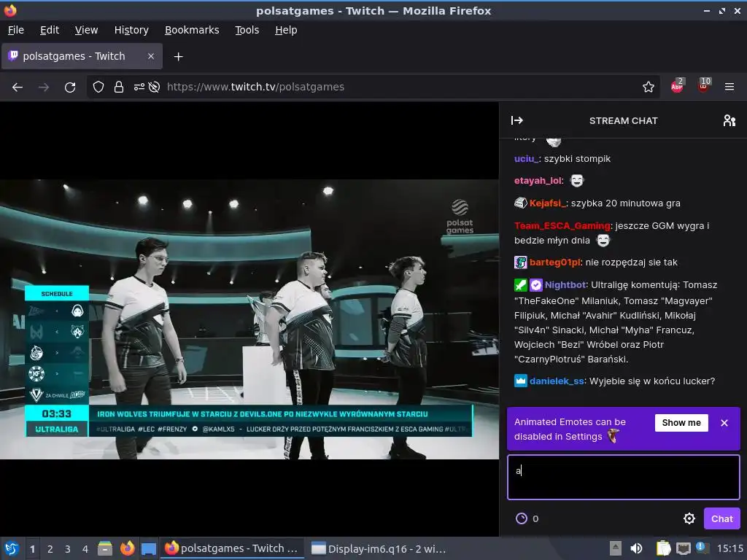
Task: Dismiss the Animated Emotes notice
Action: pyautogui.click(x=724, y=423)
